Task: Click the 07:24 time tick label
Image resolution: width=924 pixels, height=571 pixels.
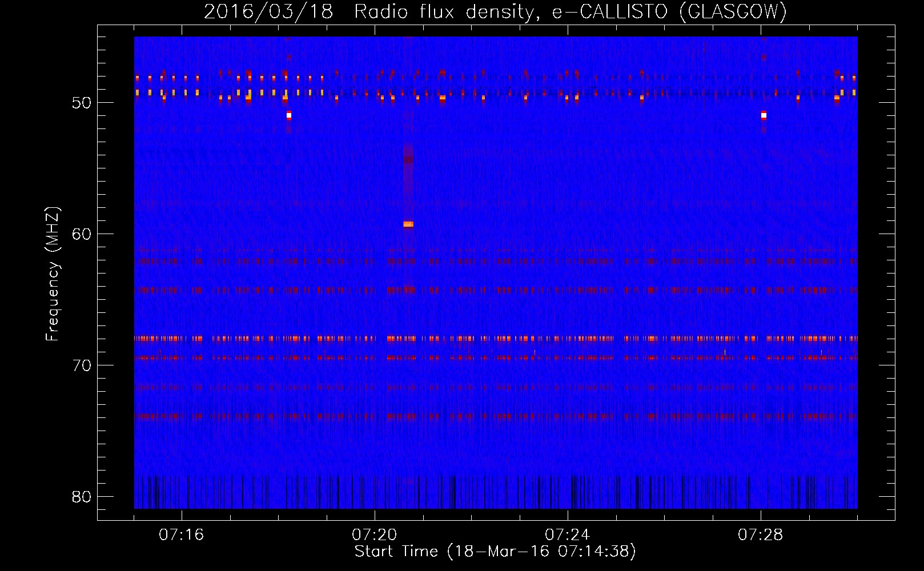Action: (x=567, y=535)
